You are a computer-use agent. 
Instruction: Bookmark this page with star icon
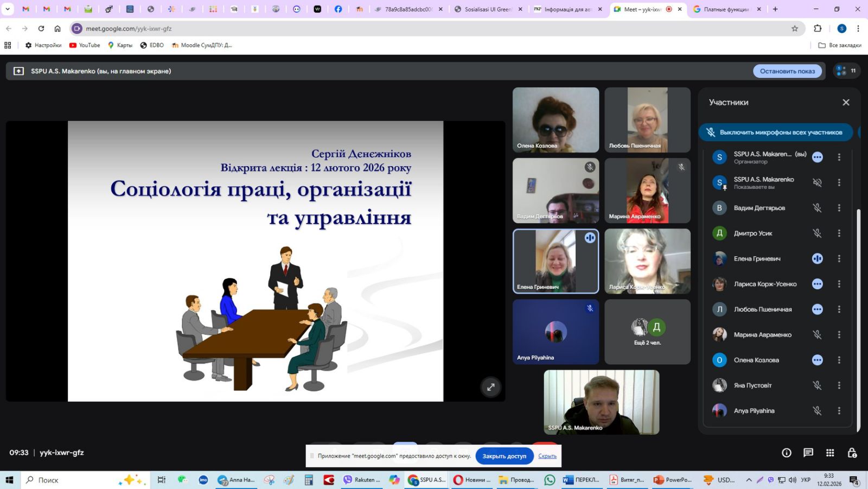coord(795,29)
